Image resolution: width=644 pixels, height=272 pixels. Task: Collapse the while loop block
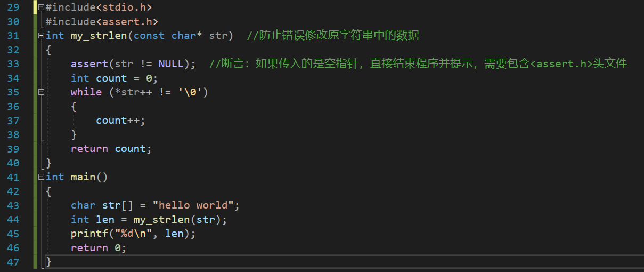41,92
